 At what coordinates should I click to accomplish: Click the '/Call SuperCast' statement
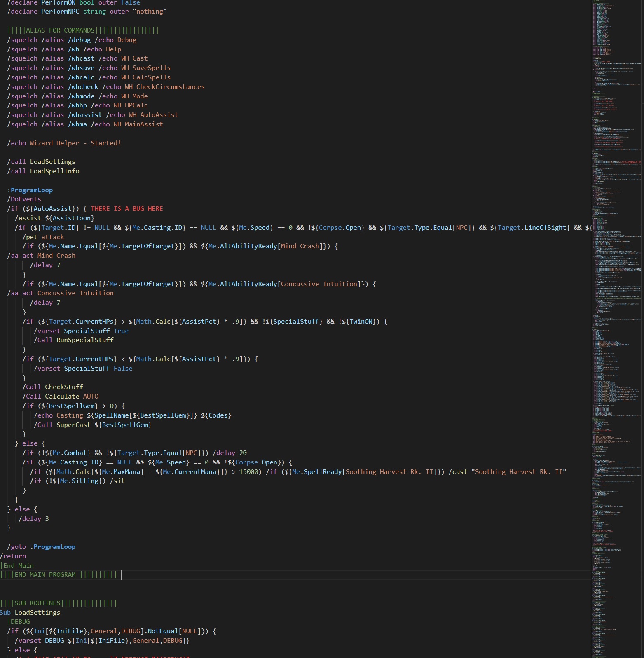coord(92,425)
